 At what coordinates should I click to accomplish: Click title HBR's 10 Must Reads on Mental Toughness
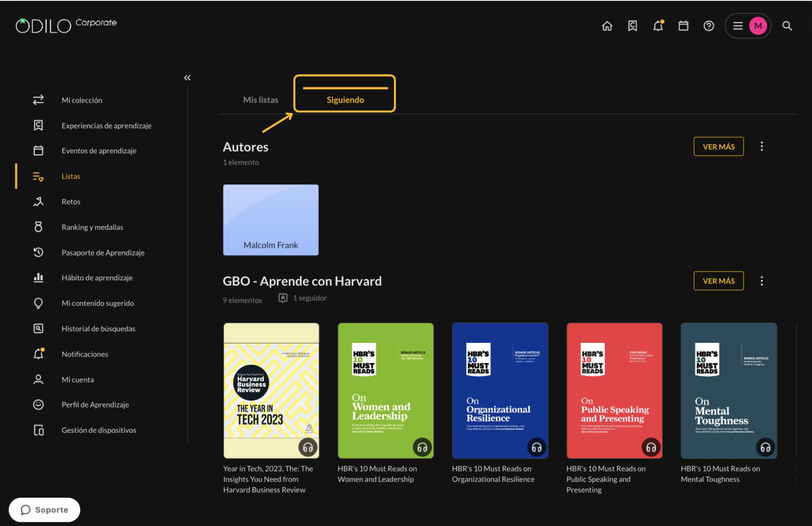pos(721,474)
